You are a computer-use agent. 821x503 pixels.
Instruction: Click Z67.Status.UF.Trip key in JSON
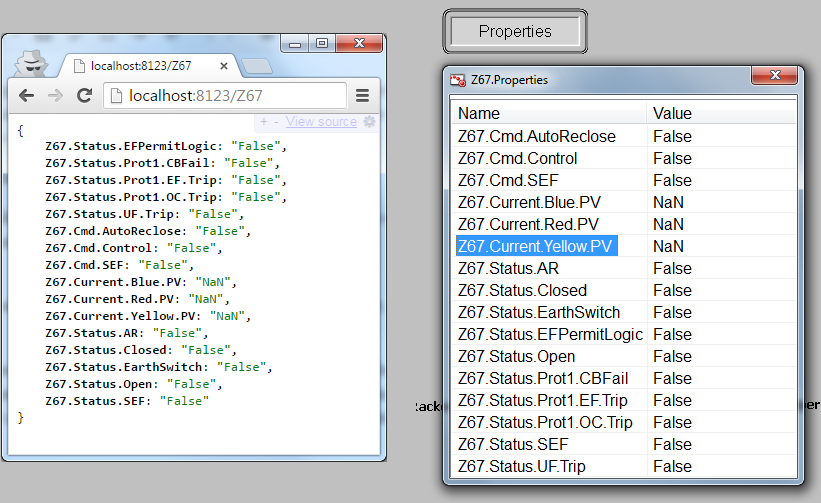tap(109, 214)
